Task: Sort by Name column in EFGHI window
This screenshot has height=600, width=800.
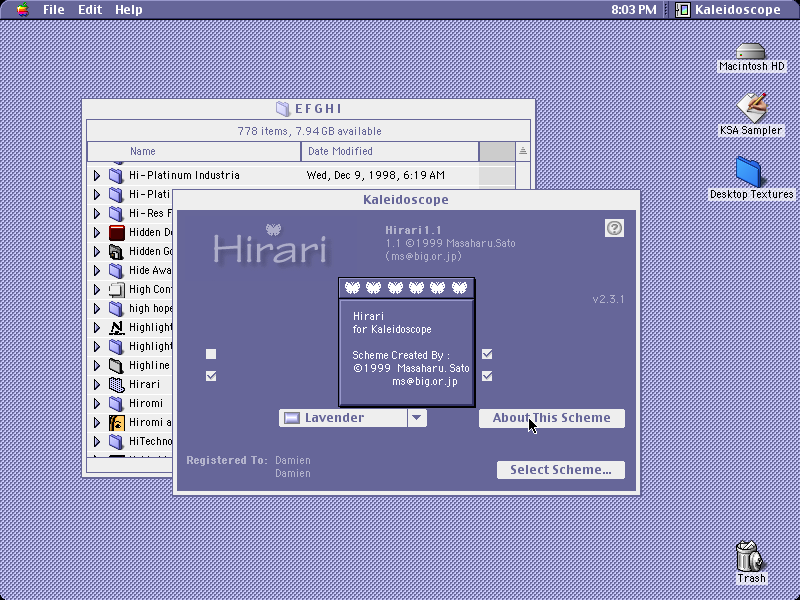Action: click(x=194, y=152)
